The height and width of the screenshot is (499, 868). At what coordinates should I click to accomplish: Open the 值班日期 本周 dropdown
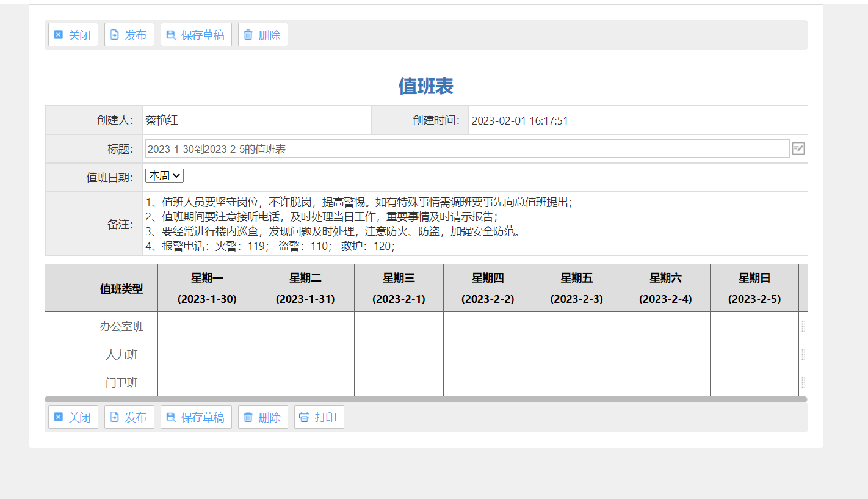pyautogui.click(x=164, y=175)
